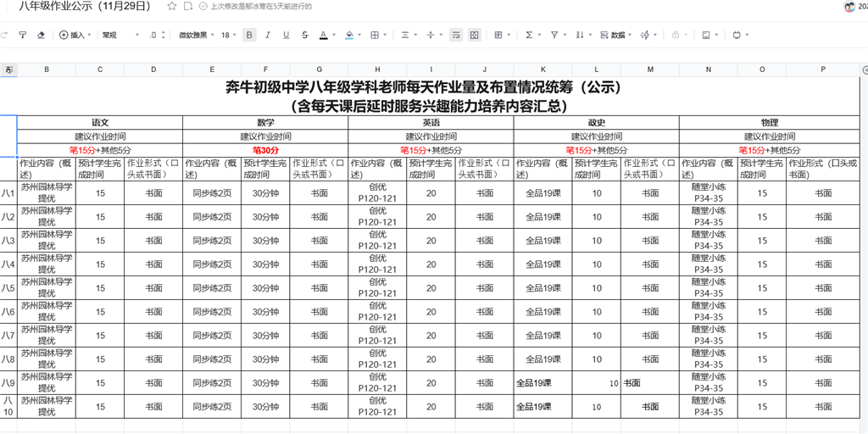The image size is (868, 434).
Task: Toggle merge cells
Action: (x=475, y=35)
